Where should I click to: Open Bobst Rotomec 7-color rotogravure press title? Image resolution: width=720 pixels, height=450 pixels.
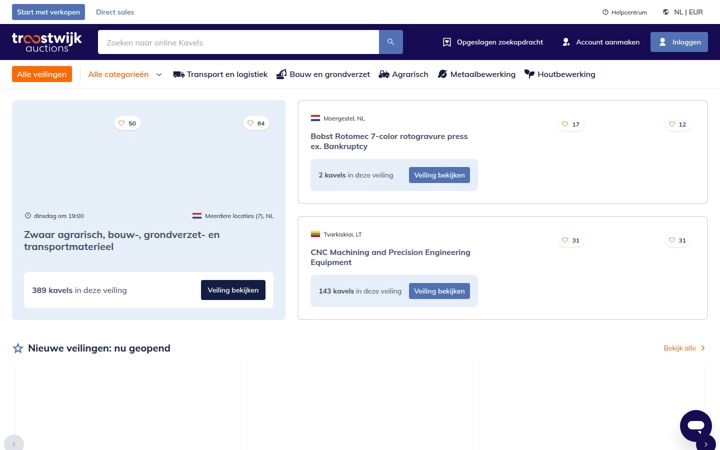(x=389, y=141)
